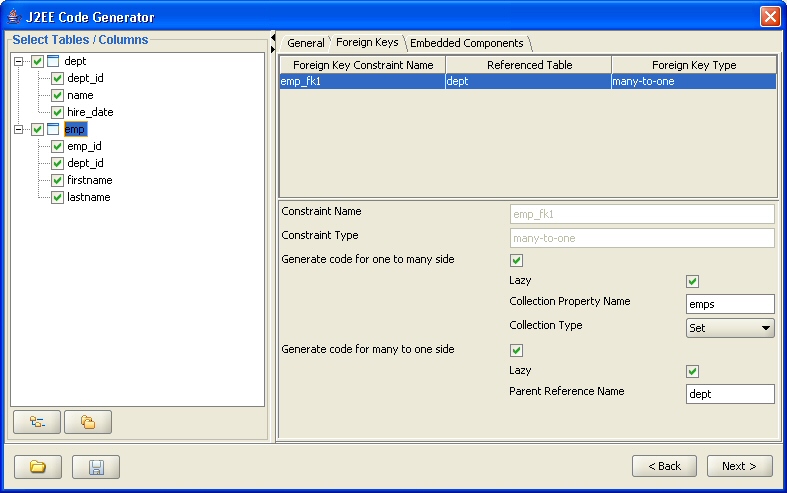Viewport: 787px width, 493px height.
Task: Toggle the name column checkbox under dept
Action: point(58,95)
